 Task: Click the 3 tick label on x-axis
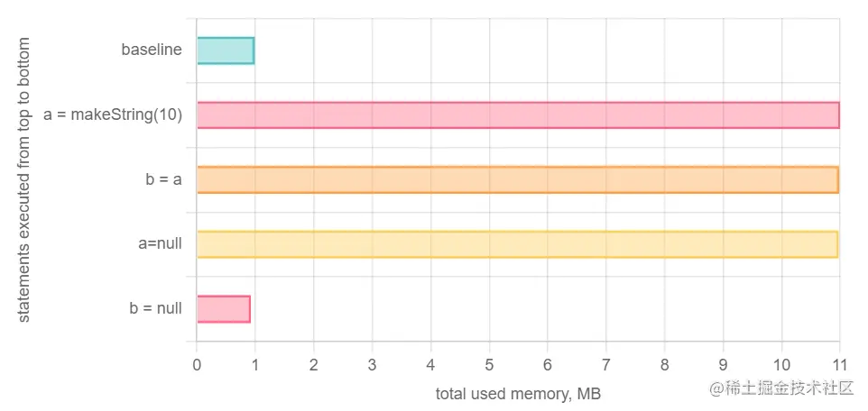pyautogui.click(x=372, y=365)
